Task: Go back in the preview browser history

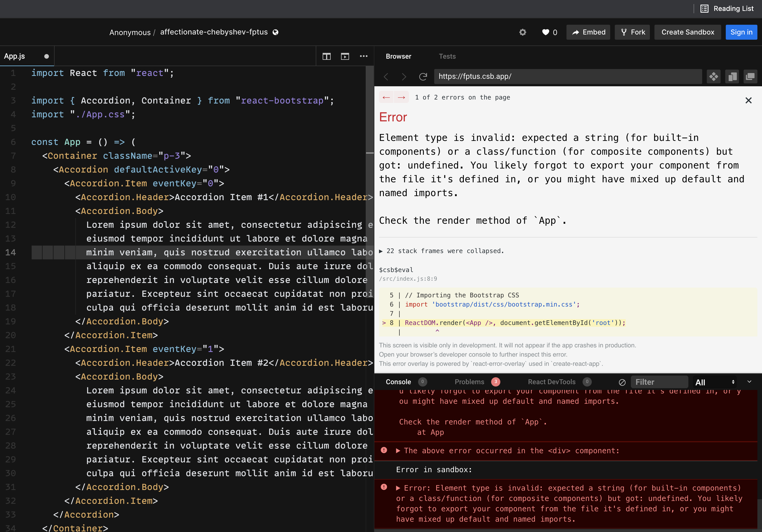Action: click(x=386, y=76)
